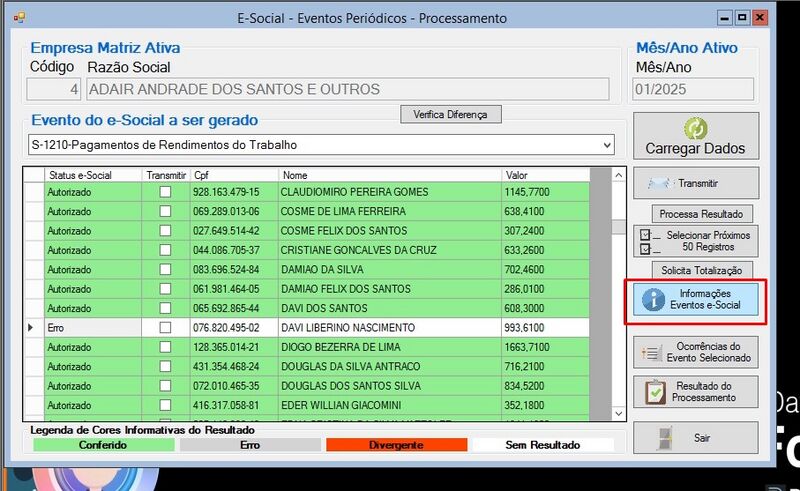Click the Verifica Diferença button

click(x=451, y=114)
